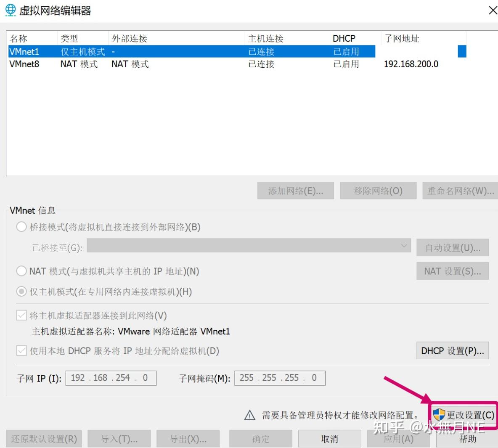The image size is (498, 448).
Task: Click the 重命名网络 button
Action: pos(460,190)
